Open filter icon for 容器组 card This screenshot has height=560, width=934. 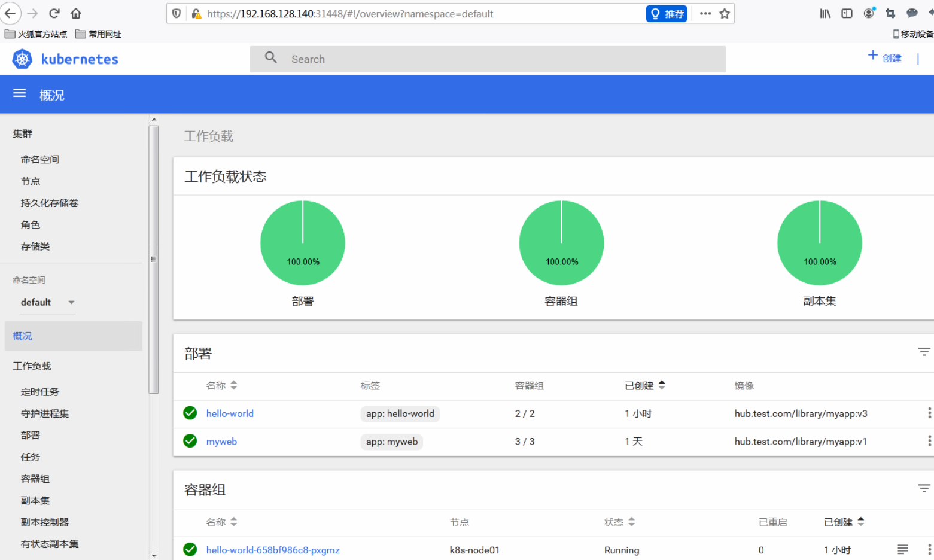(924, 488)
